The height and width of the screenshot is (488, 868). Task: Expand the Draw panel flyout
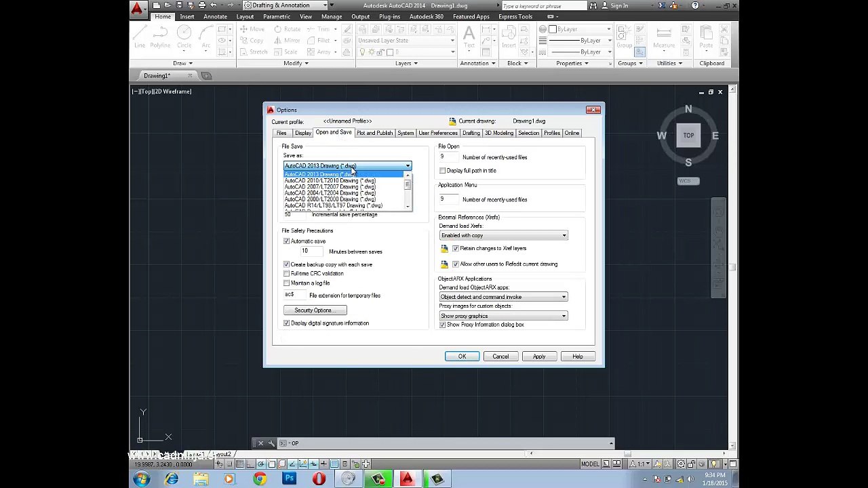183,64
